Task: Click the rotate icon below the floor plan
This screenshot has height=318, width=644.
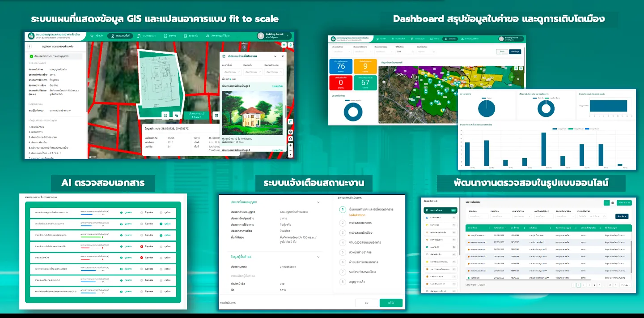Action: pos(177,116)
